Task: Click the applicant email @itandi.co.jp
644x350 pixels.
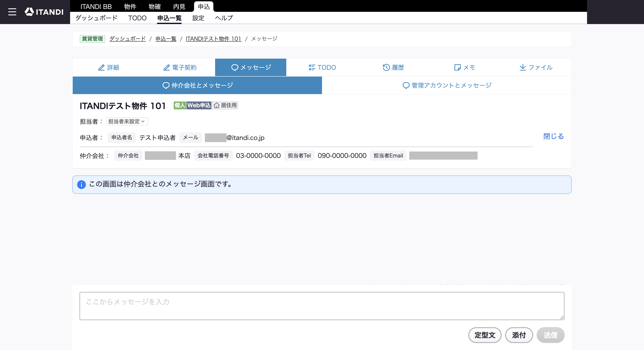Action: (235, 138)
